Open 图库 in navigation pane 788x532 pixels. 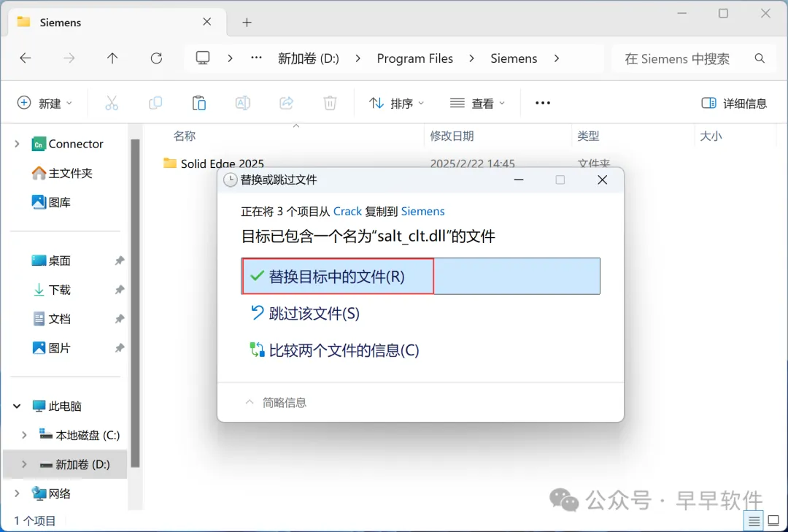tap(51, 202)
